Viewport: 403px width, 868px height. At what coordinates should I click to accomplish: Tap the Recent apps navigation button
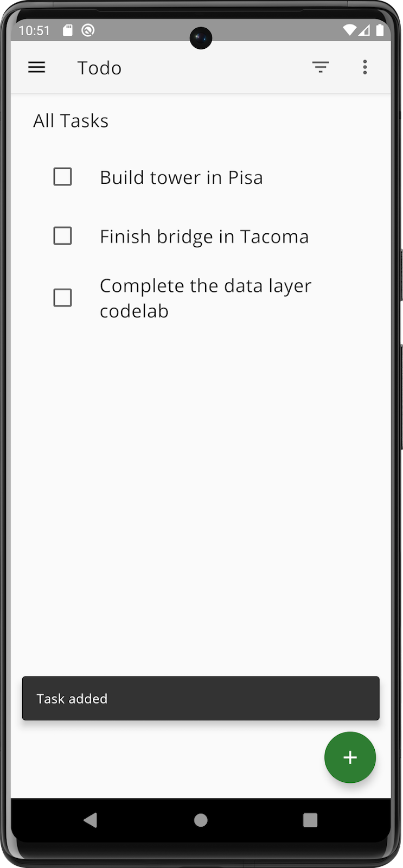click(310, 821)
